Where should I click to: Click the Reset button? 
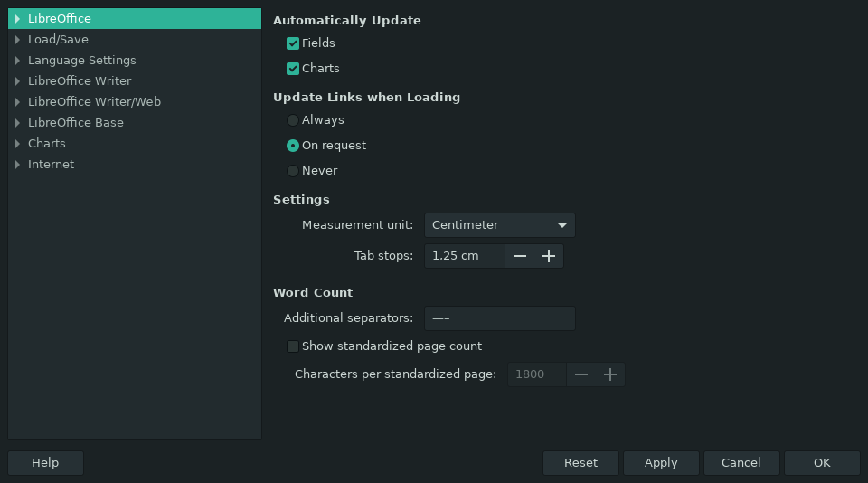[580, 463]
